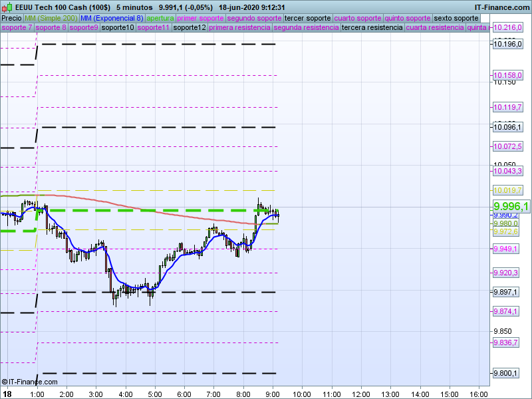The width and height of the screenshot is (532, 399).
Task: Click the current price tag 9.996,1
Action: click(511, 207)
